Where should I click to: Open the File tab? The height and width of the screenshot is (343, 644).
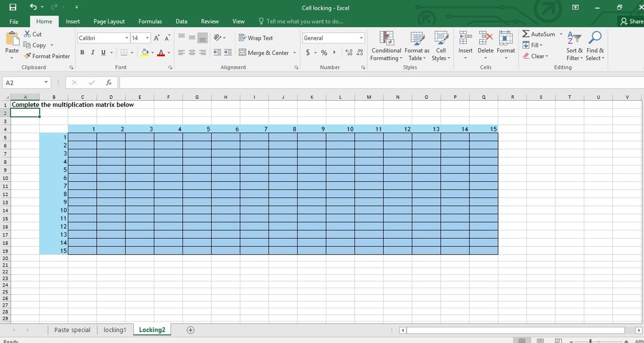14,21
